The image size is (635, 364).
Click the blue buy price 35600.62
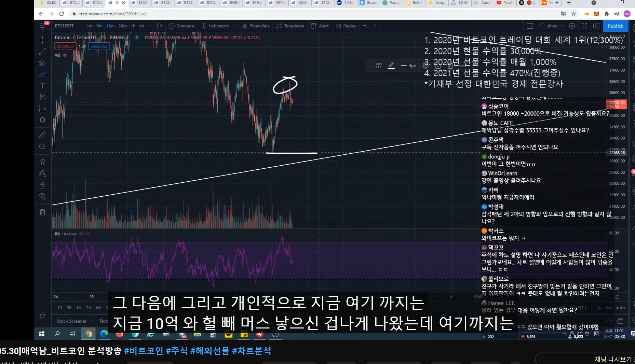point(99,46)
